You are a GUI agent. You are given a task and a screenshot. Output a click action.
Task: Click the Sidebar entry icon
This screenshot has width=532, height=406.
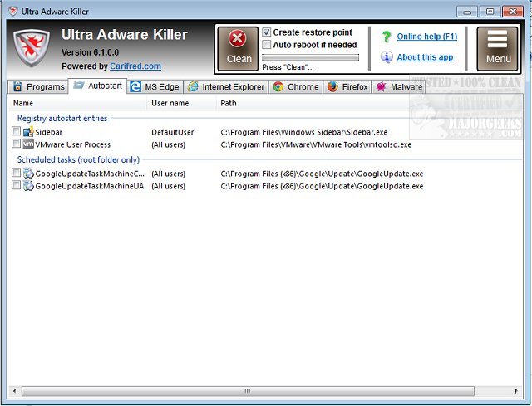coord(28,132)
